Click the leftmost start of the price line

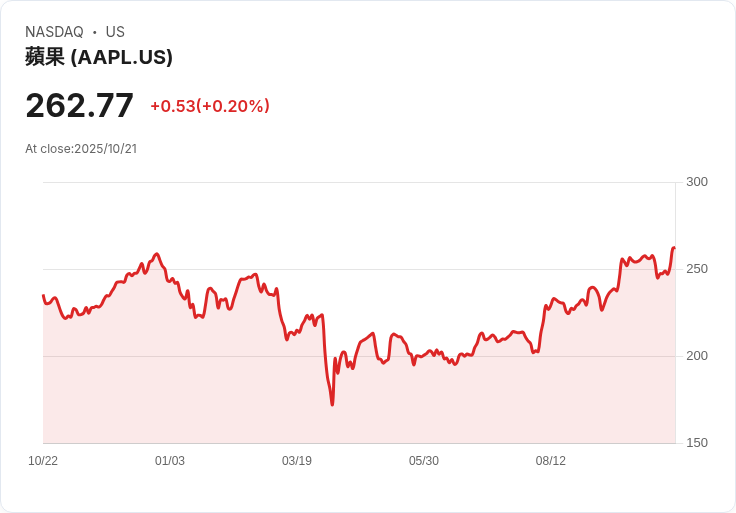[x=43, y=296]
